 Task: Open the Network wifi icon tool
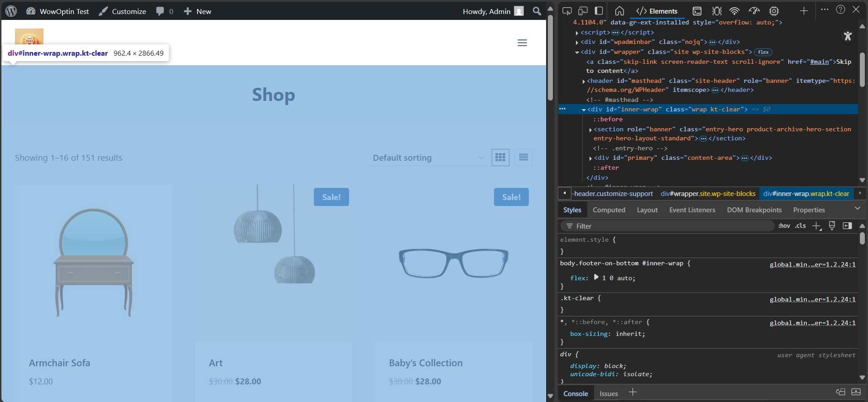coord(734,11)
